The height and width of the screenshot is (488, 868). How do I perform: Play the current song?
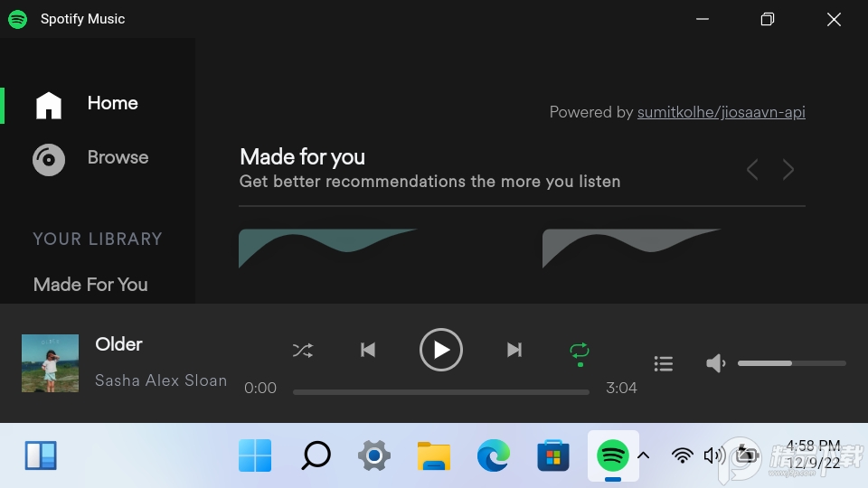(440, 350)
